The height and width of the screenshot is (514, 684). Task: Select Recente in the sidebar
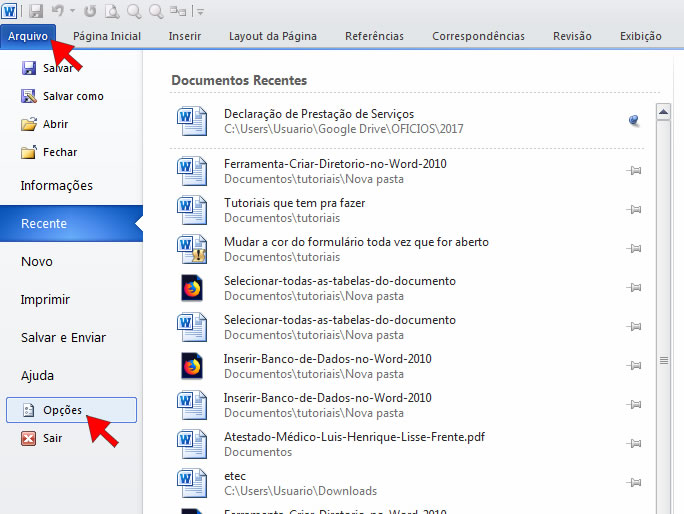point(71,223)
